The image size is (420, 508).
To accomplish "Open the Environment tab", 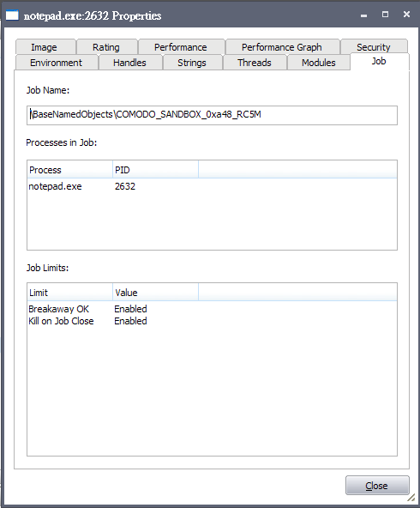I will point(57,62).
